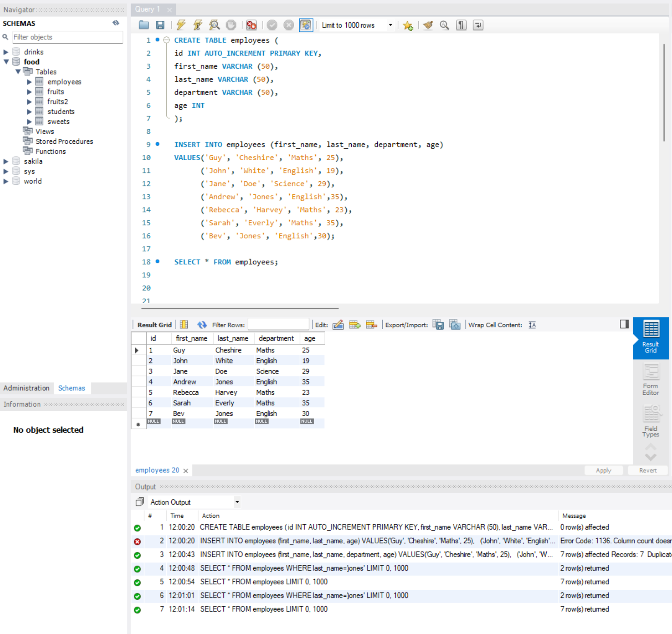
Task: Toggle Wrap Cell Content
Action: [532, 325]
